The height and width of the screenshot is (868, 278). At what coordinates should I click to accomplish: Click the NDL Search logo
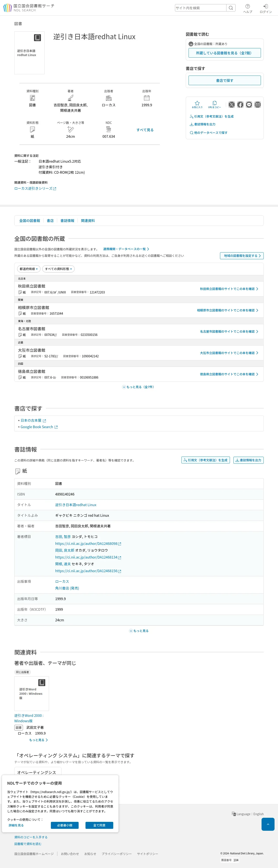(29, 8)
